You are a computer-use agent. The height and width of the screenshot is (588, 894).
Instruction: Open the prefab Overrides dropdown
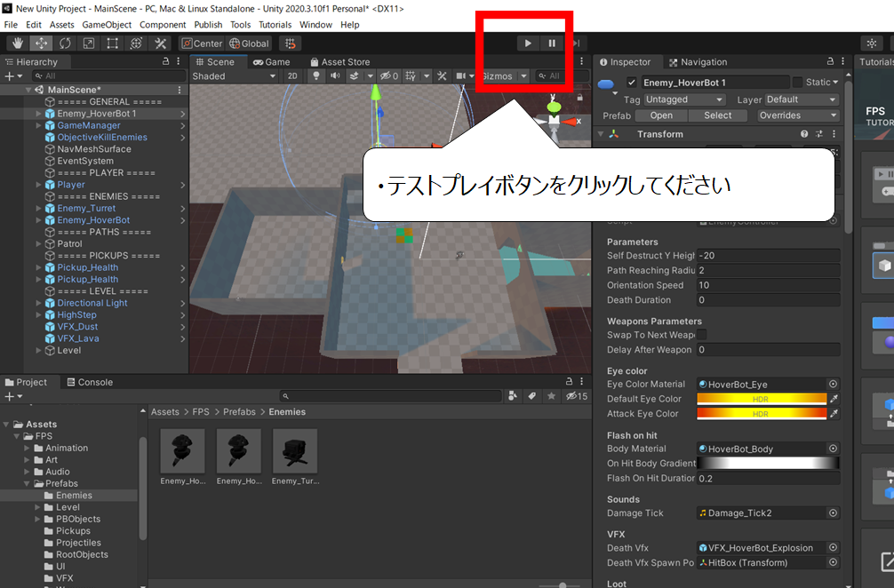(x=798, y=115)
